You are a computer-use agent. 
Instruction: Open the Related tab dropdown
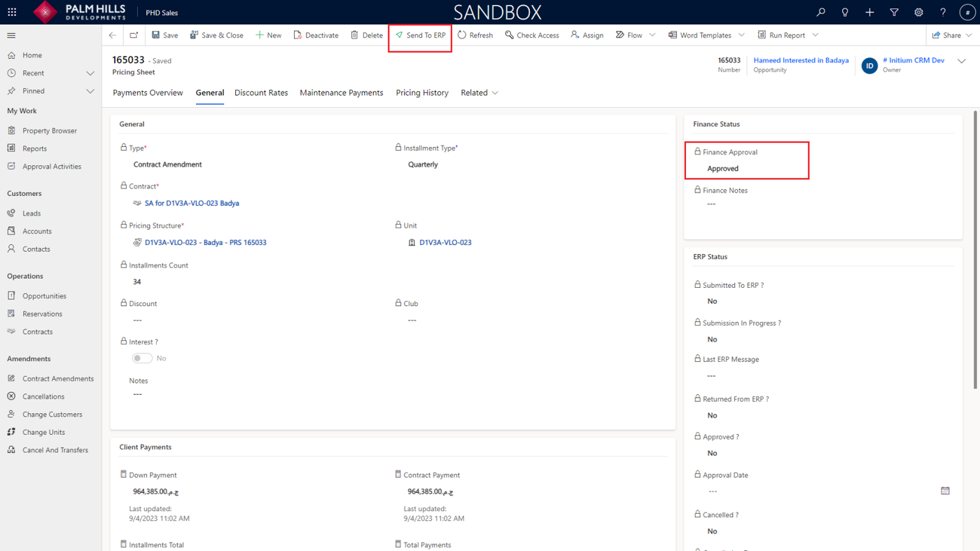point(479,92)
